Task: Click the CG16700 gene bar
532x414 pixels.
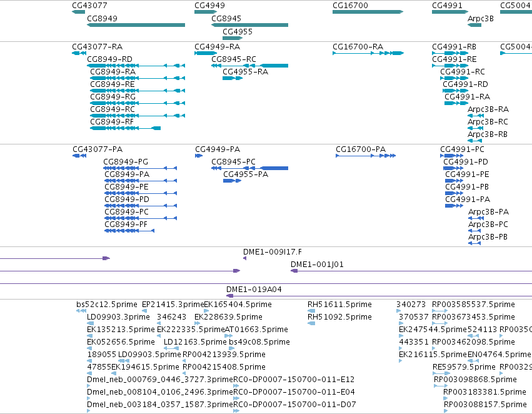Action: (368, 12)
